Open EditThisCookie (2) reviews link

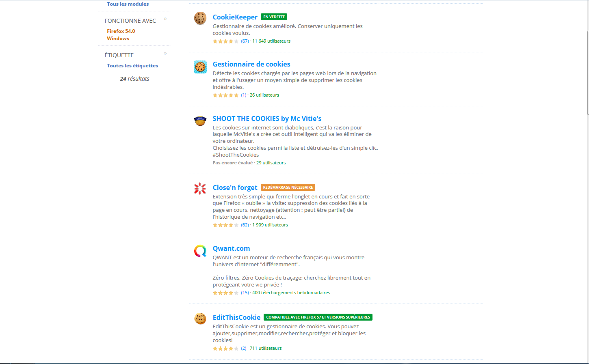(243, 348)
